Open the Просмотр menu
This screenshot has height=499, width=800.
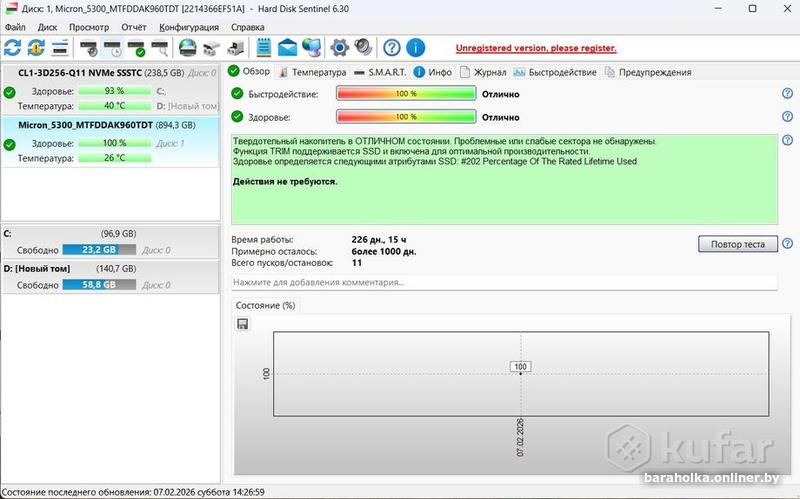pyautogui.click(x=89, y=27)
